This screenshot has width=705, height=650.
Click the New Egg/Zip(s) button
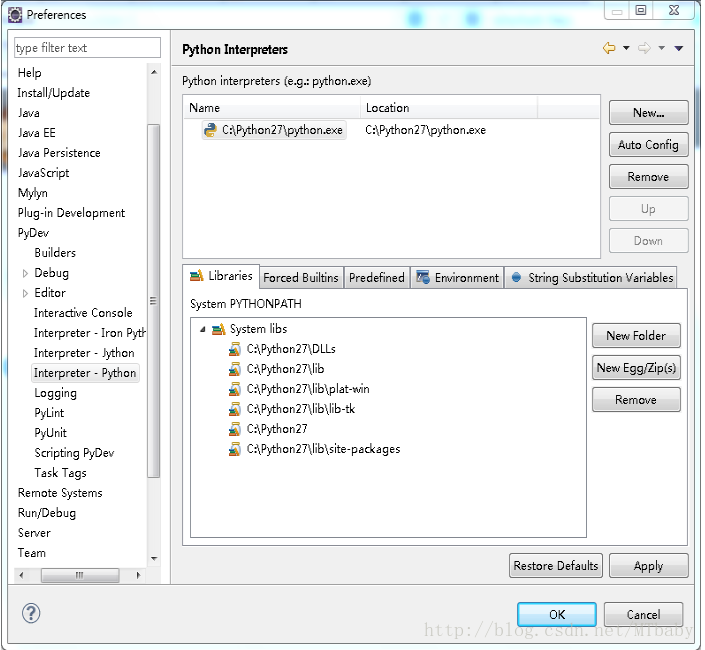636,368
